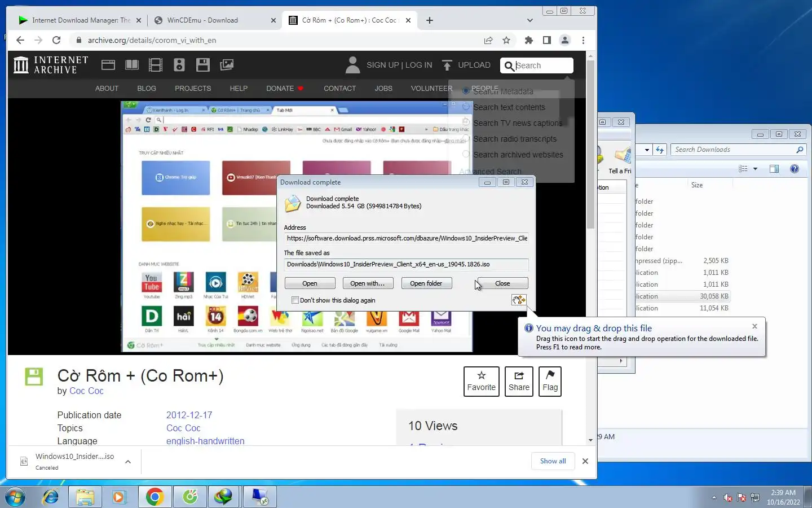Image resolution: width=812 pixels, height=508 pixels.
Task: Open Coc Coc browser from taskbar
Action: pos(190,497)
